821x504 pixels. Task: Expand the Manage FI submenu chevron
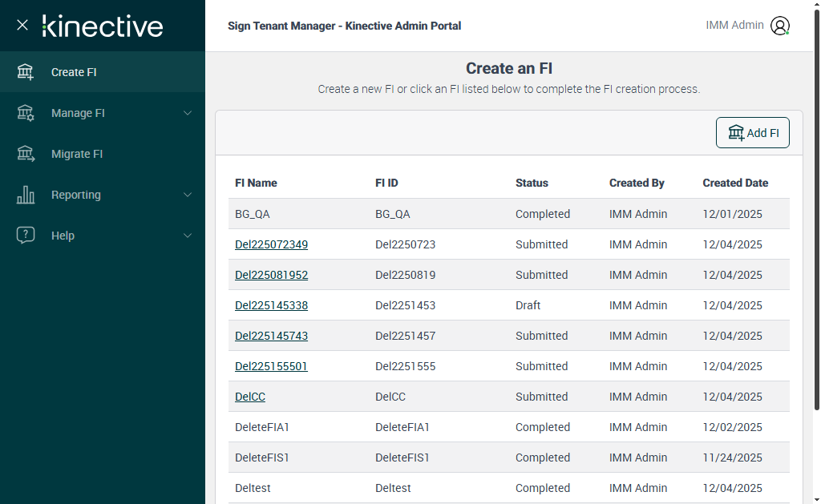188,113
